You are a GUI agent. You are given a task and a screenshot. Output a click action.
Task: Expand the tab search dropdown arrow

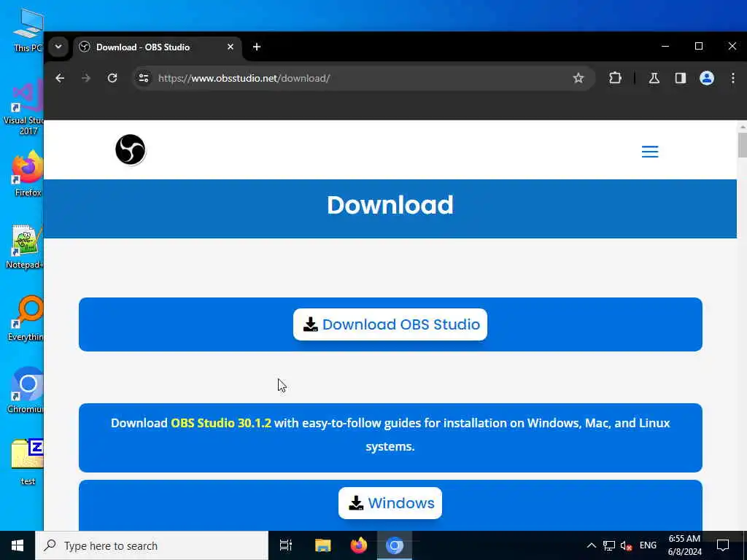[x=58, y=47]
